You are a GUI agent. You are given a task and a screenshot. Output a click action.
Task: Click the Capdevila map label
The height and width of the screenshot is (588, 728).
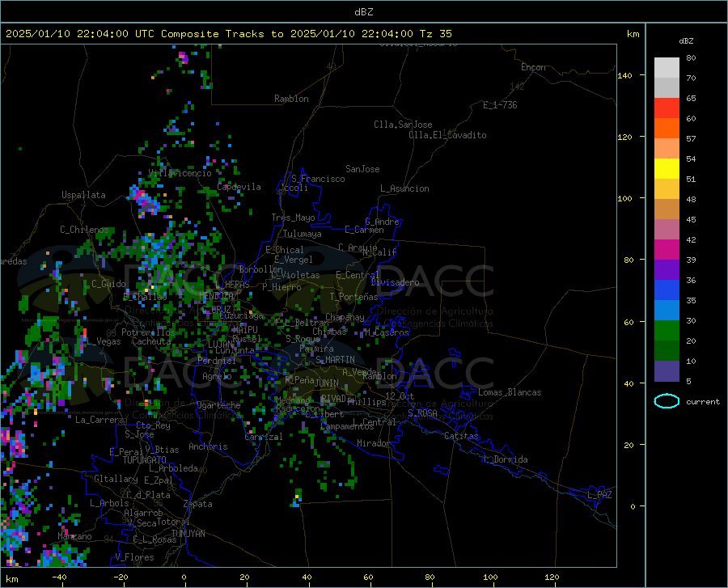pos(239,187)
